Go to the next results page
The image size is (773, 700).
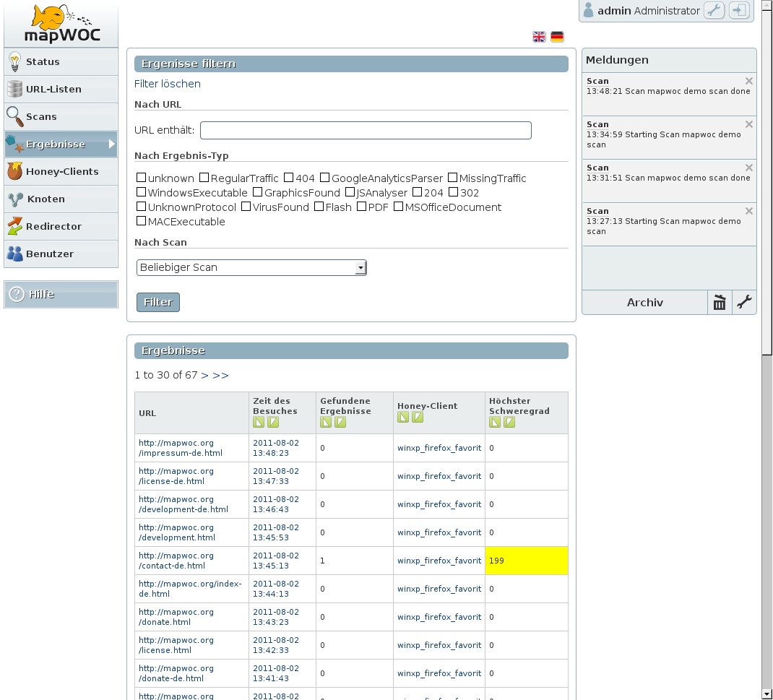click(204, 375)
